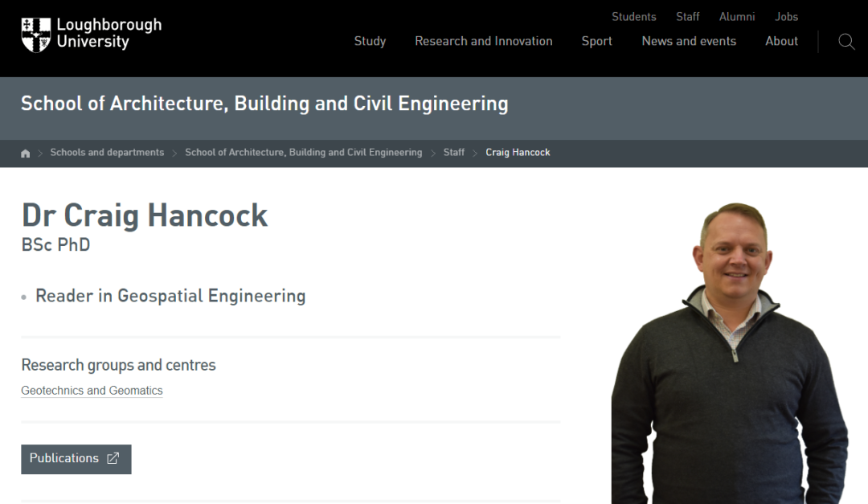Screen dimensions: 868x504
Task: Follow the Alumni top link
Action: pos(737,17)
